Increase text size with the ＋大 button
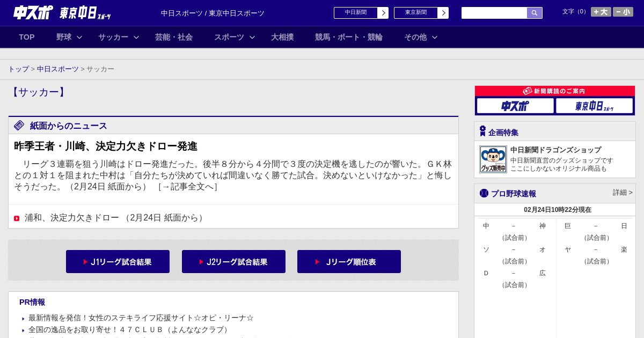644x338 pixels. [601, 12]
